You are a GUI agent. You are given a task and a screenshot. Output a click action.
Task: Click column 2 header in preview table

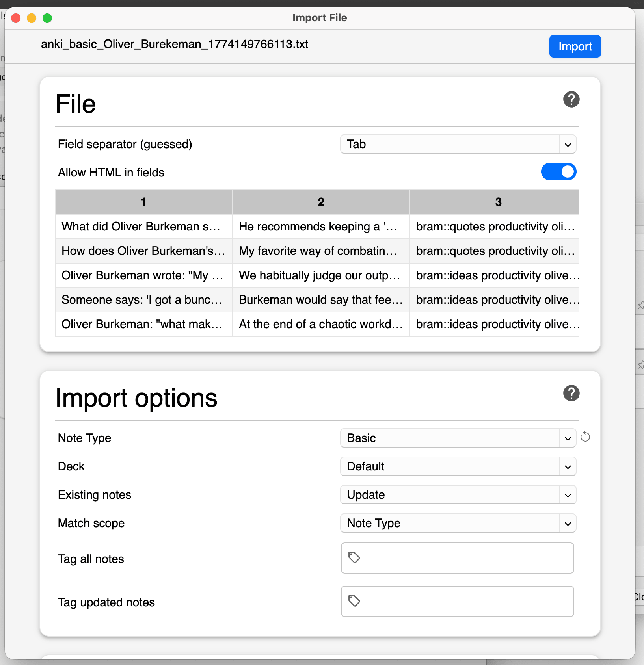(321, 202)
